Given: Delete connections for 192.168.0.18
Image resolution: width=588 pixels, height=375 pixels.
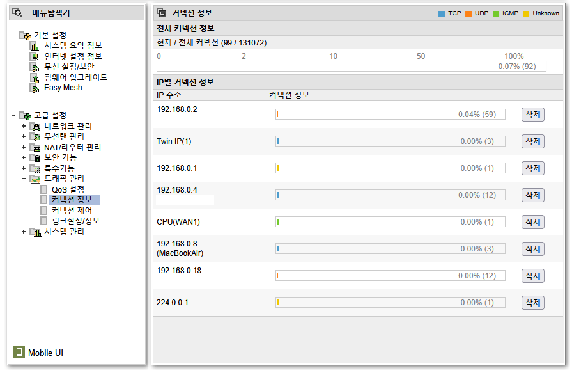Looking at the screenshot, I should point(533,276).
